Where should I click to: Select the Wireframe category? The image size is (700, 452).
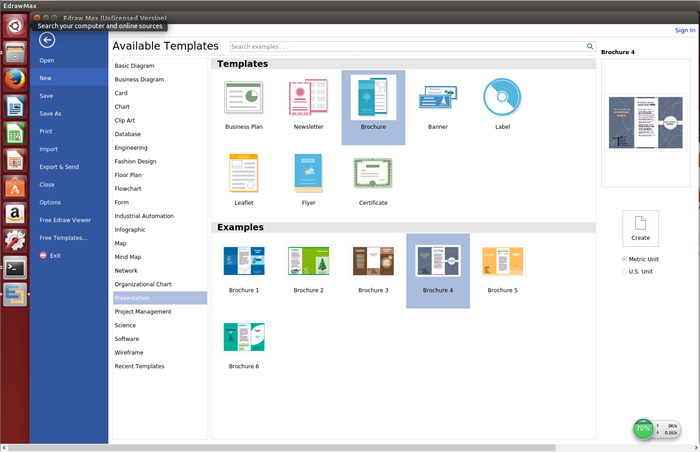(x=160, y=352)
